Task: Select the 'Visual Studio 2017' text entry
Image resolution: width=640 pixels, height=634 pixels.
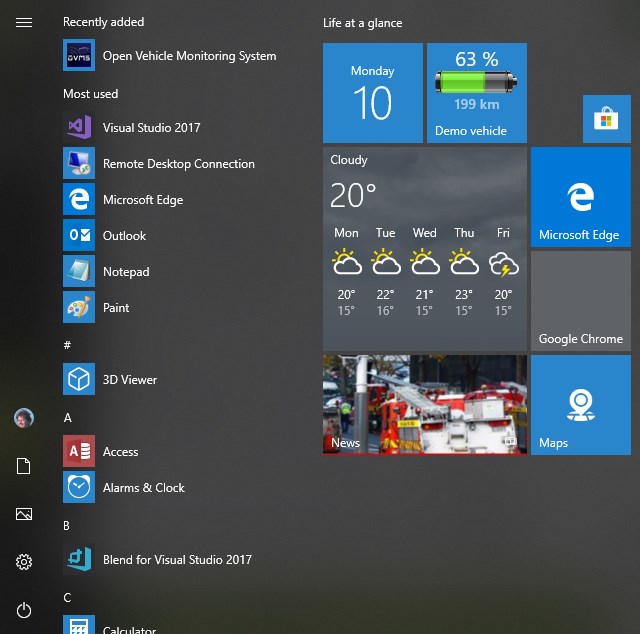Action: pos(151,128)
